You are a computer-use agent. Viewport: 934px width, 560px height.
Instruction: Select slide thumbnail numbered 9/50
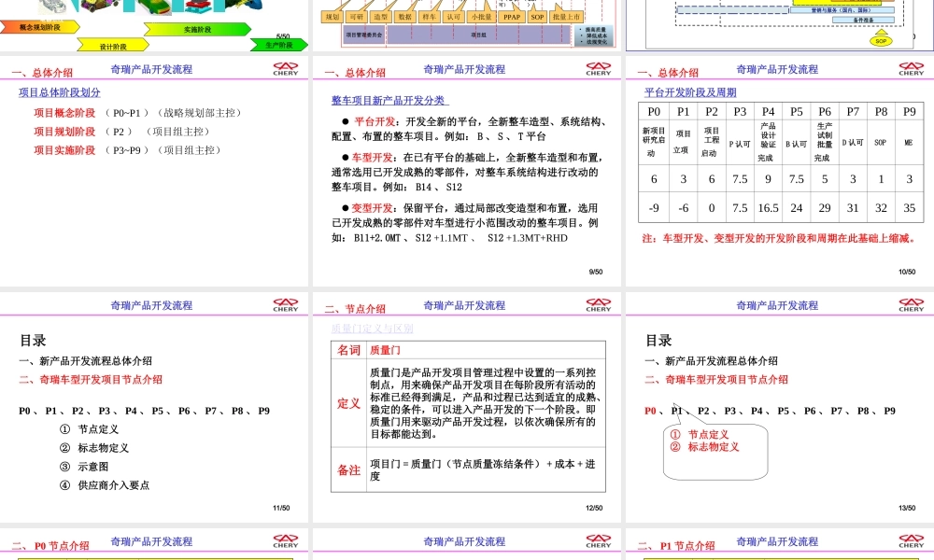pyautogui.click(x=466, y=172)
